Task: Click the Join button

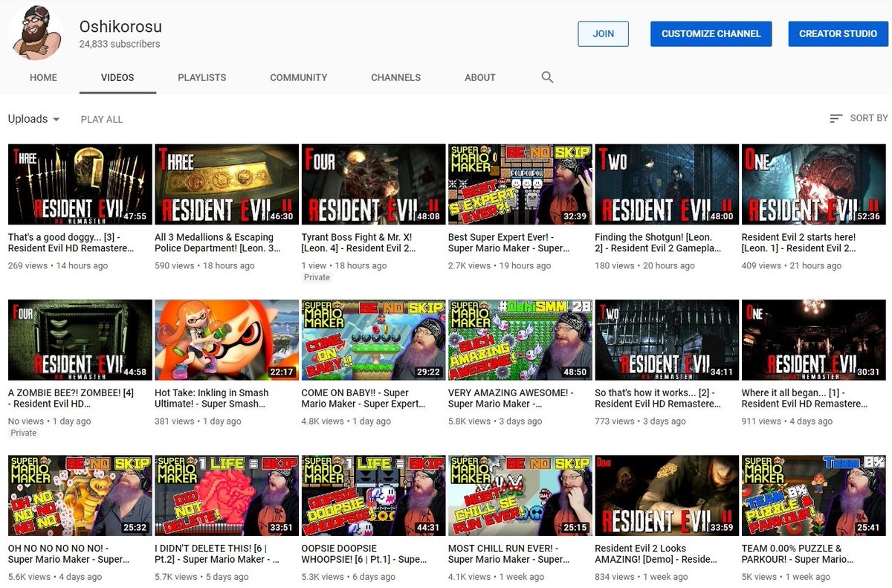Action: point(603,33)
